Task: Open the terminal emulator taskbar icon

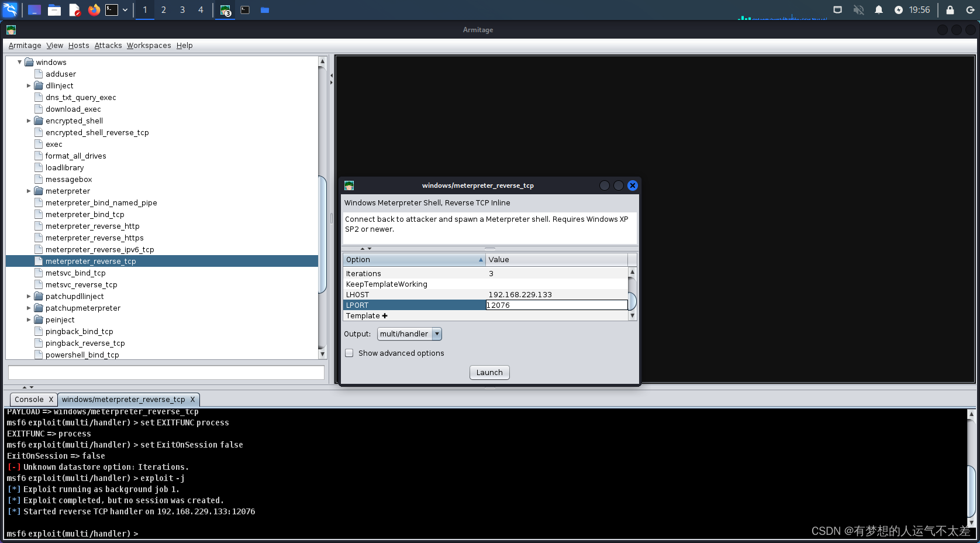Action: point(112,10)
